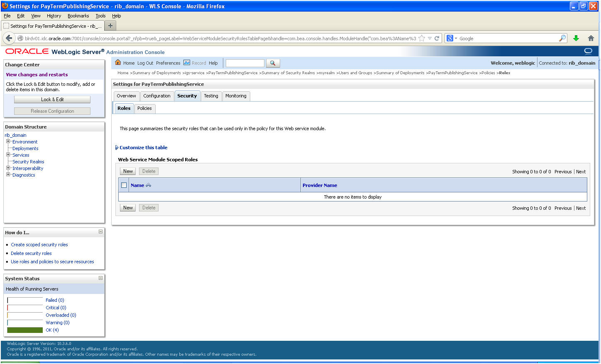Minimize the System Status panel
601x364 pixels.
click(x=100, y=278)
